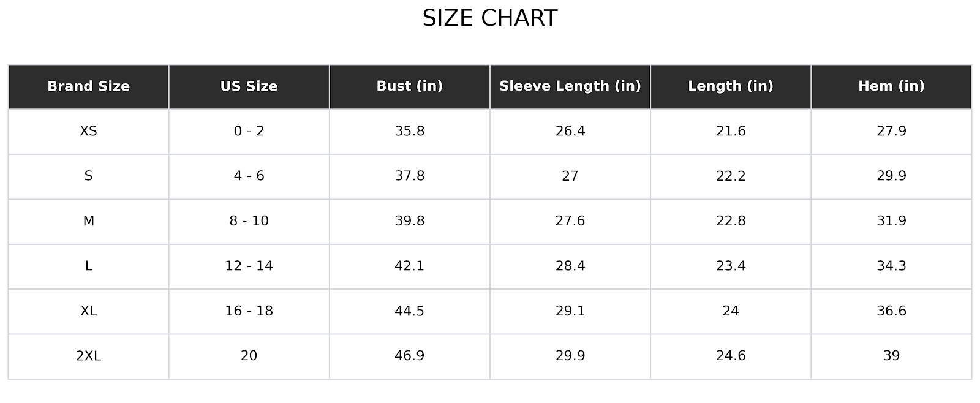Click length value 24.6
980x403 pixels.
(730, 356)
